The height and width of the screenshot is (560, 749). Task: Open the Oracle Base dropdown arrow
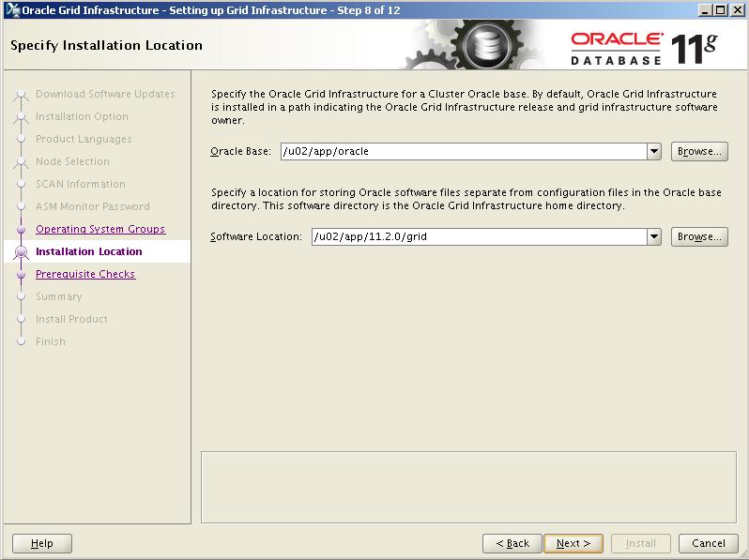coord(654,151)
